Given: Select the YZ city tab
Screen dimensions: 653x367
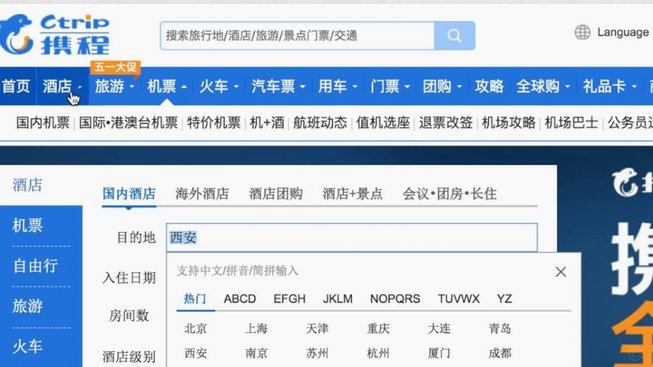Looking at the screenshot, I should pos(504,299).
